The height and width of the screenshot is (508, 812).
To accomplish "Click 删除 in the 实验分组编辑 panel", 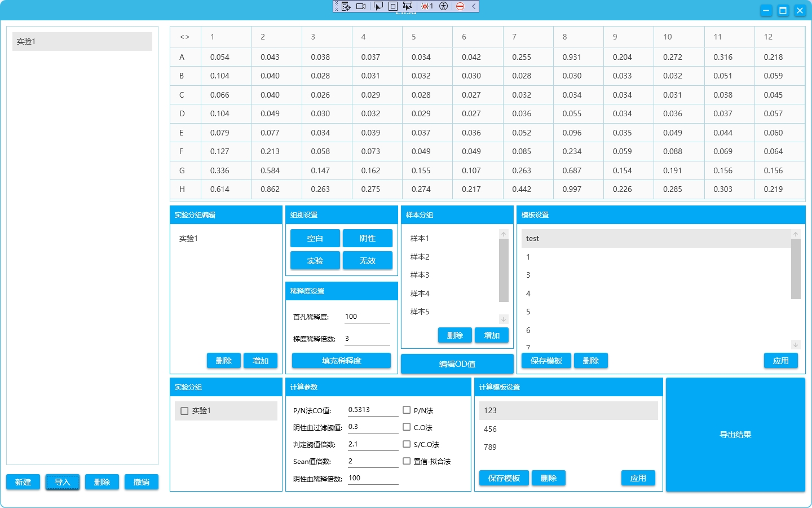I will pyautogui.click(x=224, y=361).
